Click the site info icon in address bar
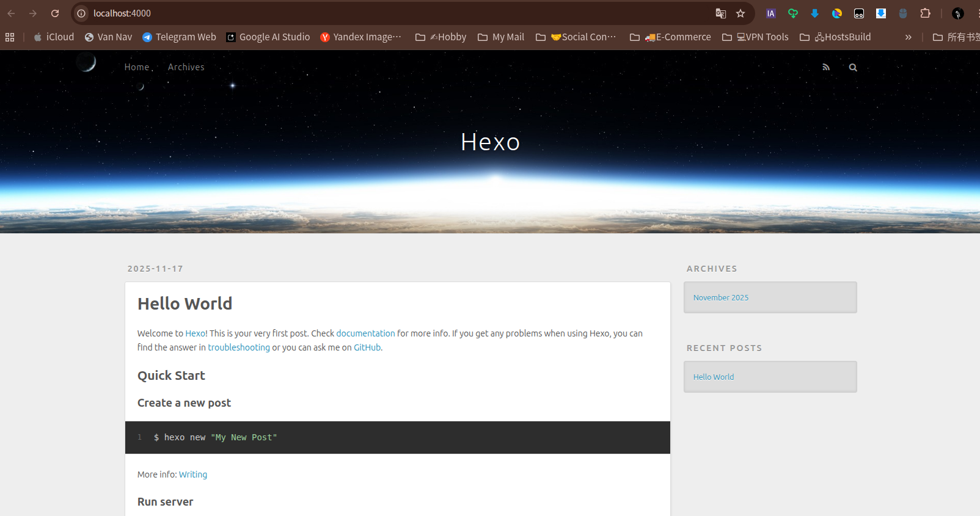The height and width of the screenshot is (516, 980). (x=81, y=13)
